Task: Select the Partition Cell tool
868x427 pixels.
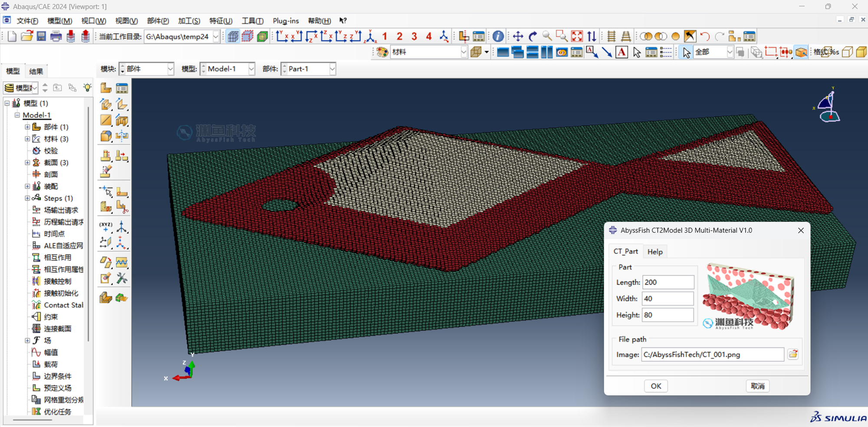Action: [106, 207]
